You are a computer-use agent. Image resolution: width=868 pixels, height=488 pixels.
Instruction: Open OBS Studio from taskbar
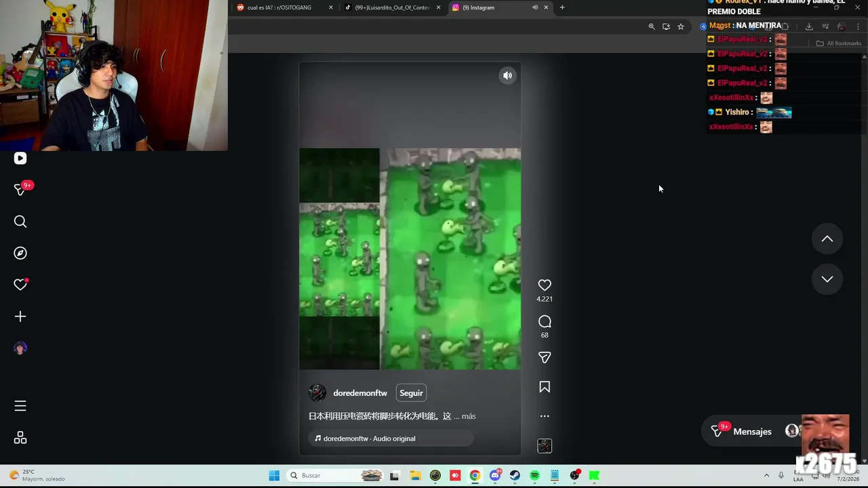click(x=575, y=476)
